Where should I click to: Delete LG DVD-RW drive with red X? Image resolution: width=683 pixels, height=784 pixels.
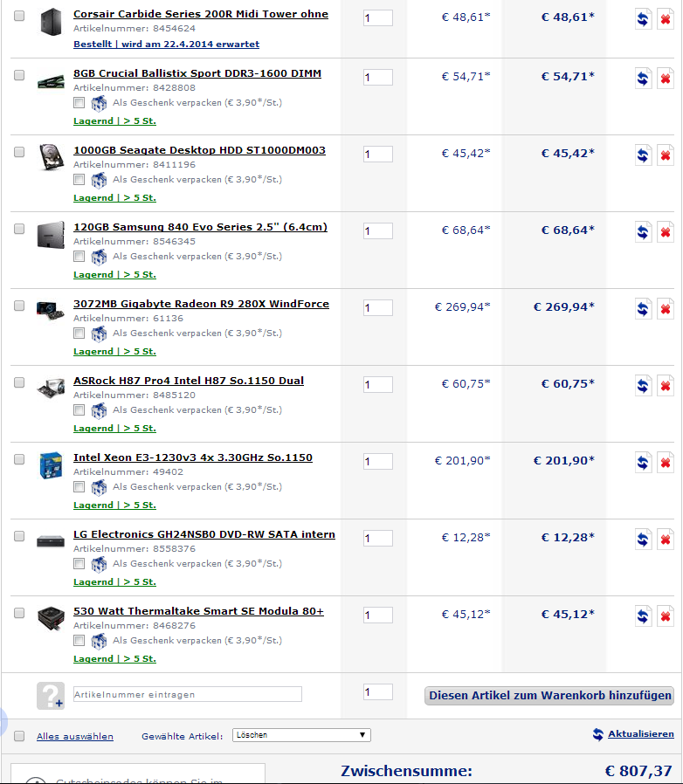pos(666,540)
